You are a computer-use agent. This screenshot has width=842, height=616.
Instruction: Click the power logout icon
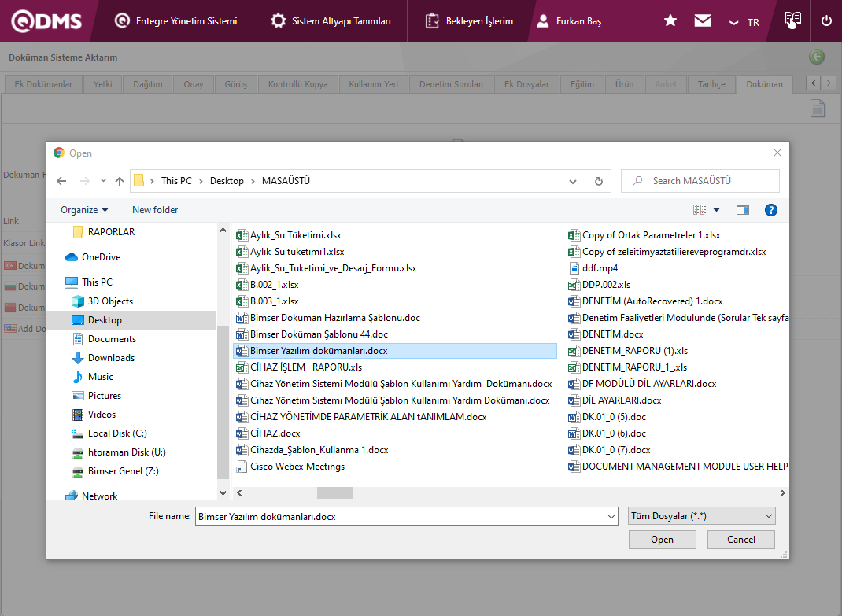click(x=826, y=21)
